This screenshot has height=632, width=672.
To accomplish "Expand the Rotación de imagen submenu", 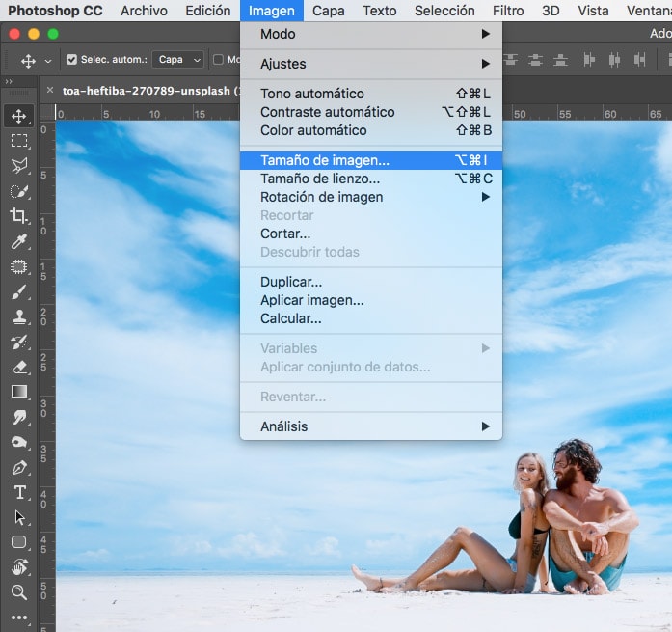I will [371, 197].
